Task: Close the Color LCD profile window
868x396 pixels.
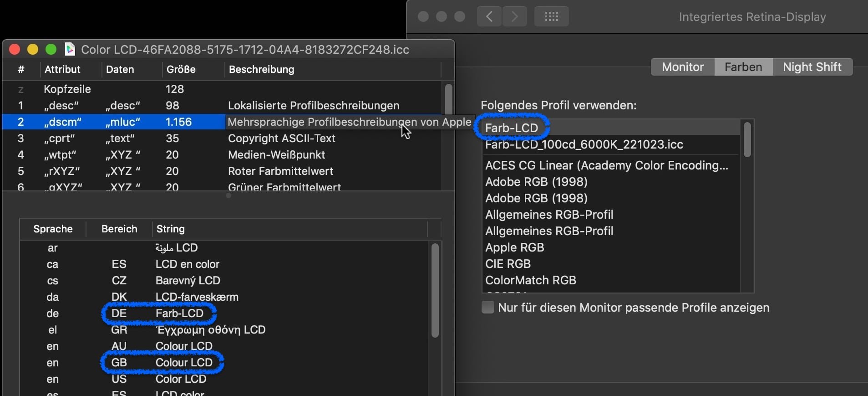Action: [x=15, y=49]
